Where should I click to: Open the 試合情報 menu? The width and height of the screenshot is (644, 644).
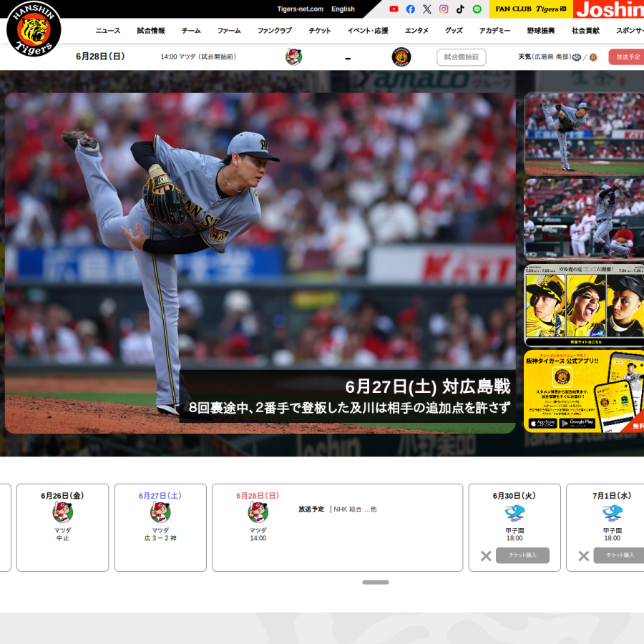[x=151, y=30]
